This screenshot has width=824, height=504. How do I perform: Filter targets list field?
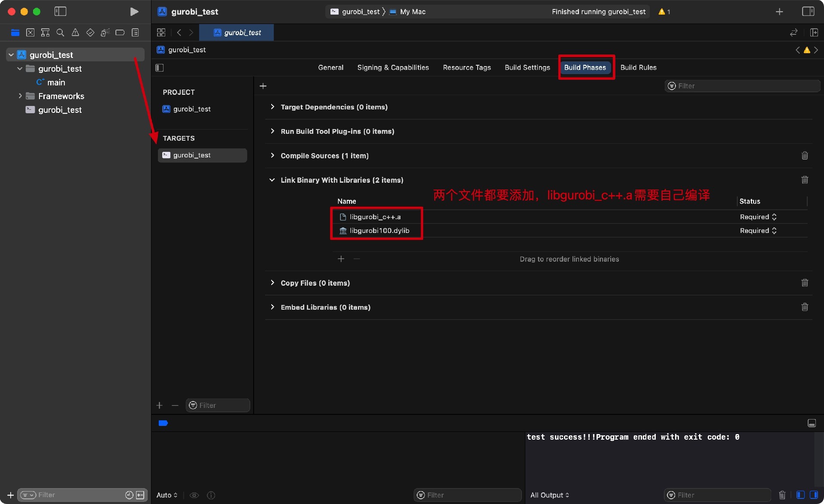[218, 405]
